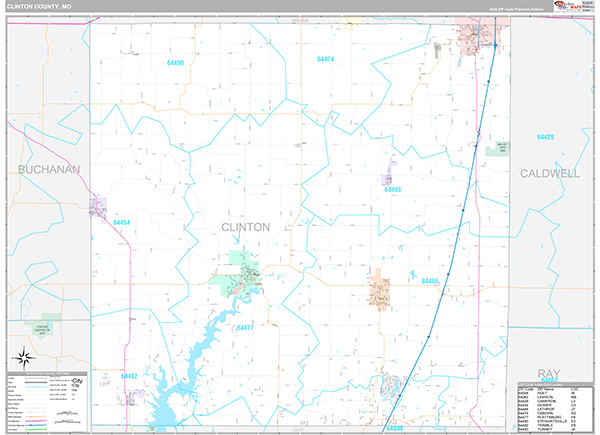Click the CLAY label on the bottom border
The height and width of the screenshot is (435, 600).
click(298, 430)
